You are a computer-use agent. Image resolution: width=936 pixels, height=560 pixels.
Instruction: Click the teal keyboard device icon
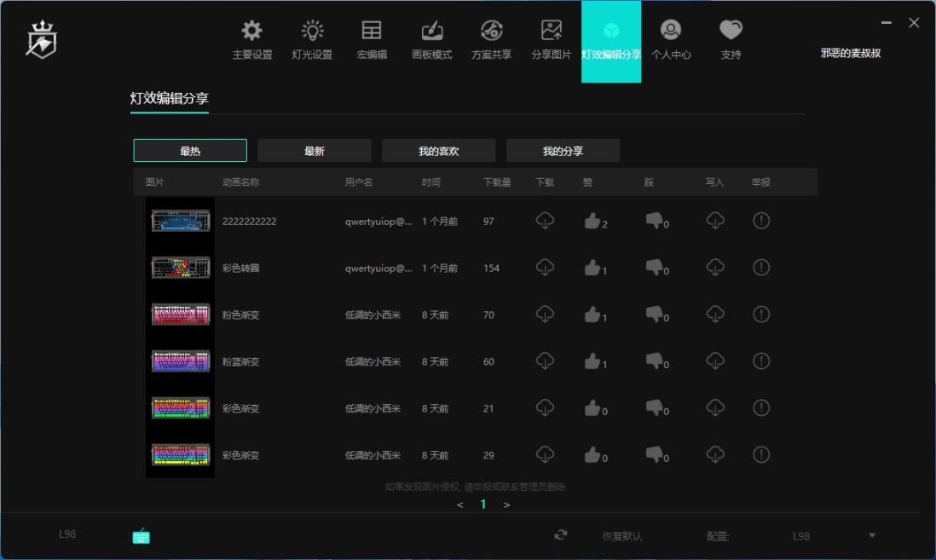click(141, 536)
